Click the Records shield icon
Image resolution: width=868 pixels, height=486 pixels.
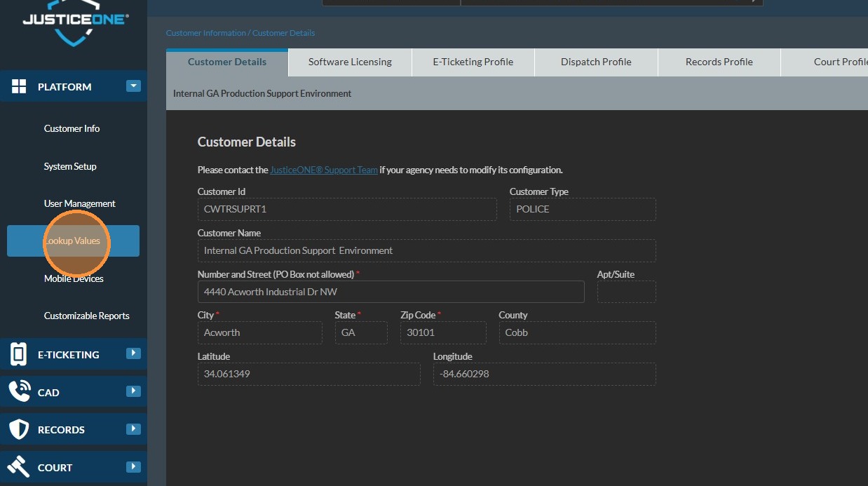(19, 429)
